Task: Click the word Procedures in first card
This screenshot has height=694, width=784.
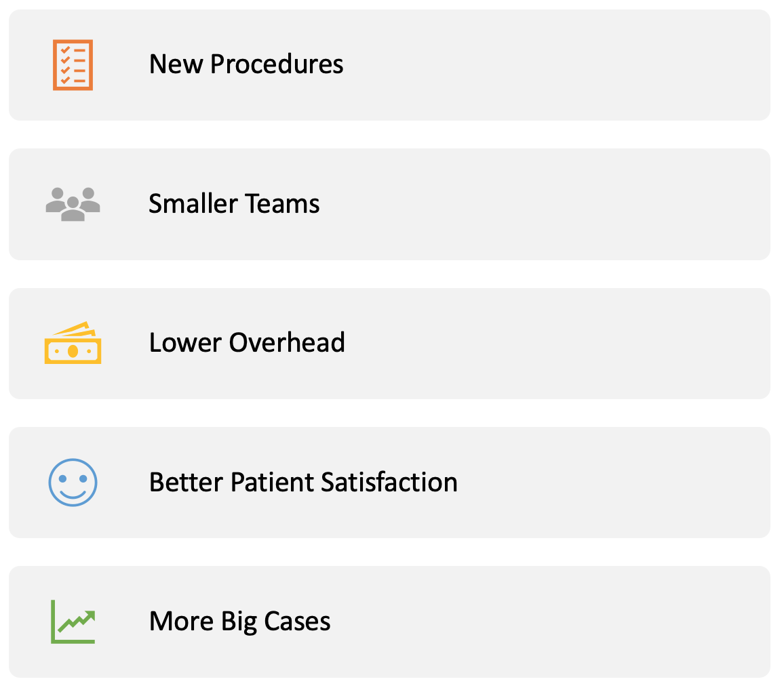Action: point(277,64)
